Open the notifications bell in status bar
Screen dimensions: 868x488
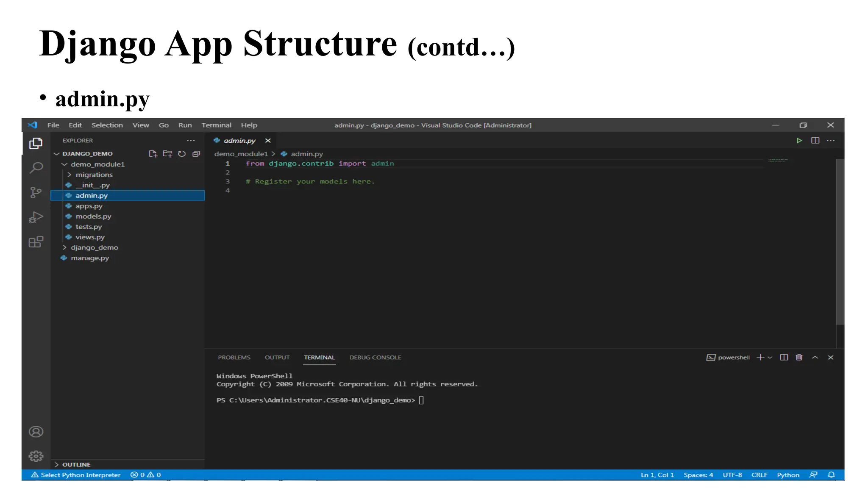click(x=831, y=475)
